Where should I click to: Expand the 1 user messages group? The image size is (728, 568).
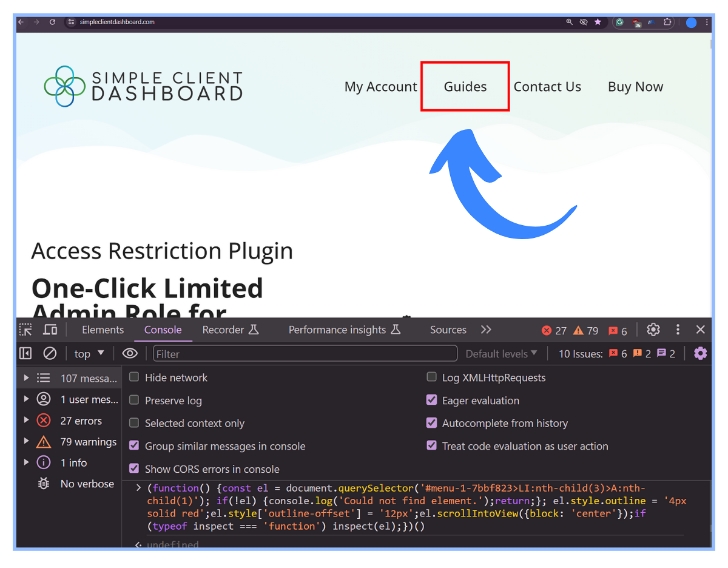26,399
